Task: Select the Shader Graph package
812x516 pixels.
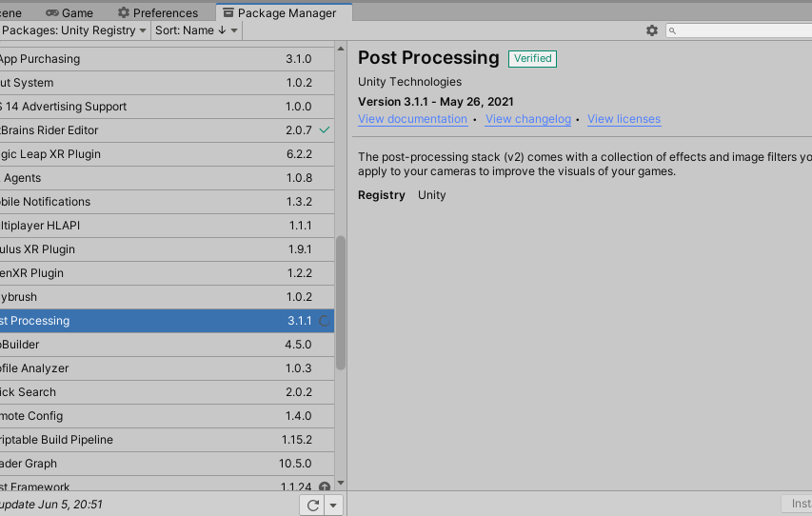Action: click(x=167, y=465)
